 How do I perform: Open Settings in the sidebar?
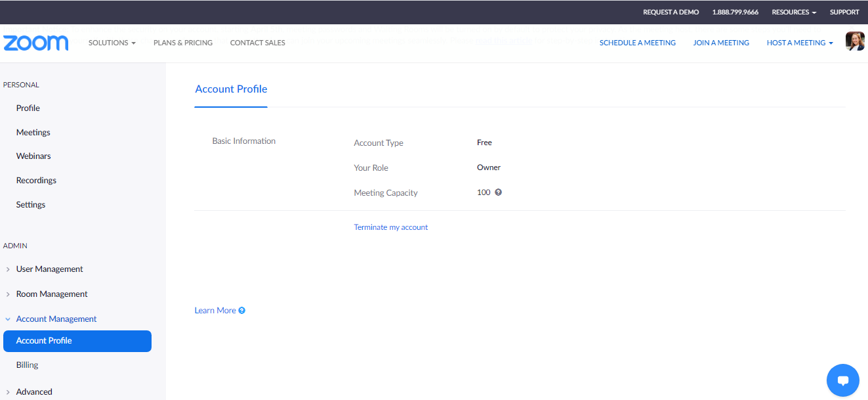click(x=31, y=205)
